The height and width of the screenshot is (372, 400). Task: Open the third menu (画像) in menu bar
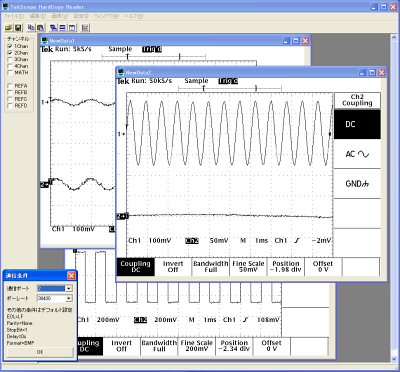point(60,16)
